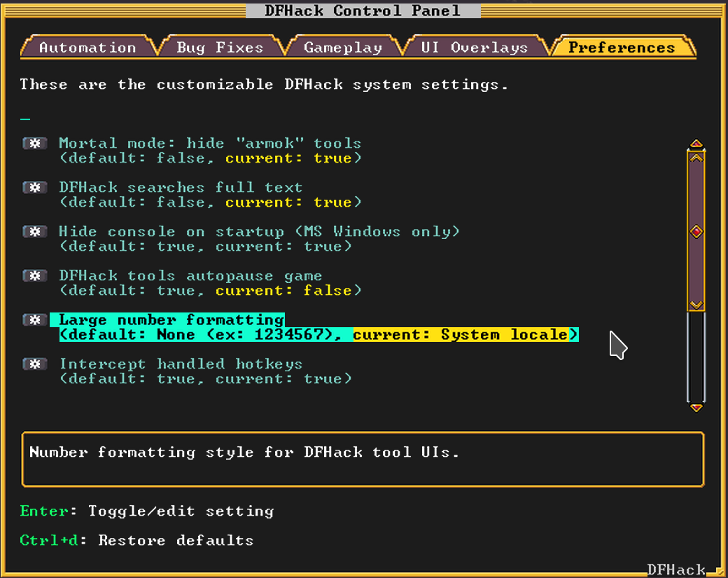The image size is (728, 578).
Task: Click Ctrl+d: Restore defaults
Action: tap(136, 540)
